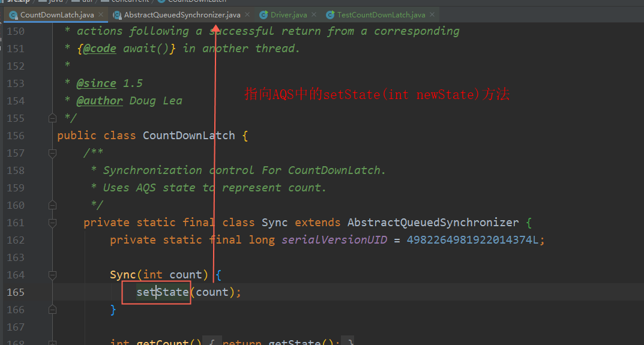Image resolution: width=644 pixels, height=345 pixels.
Task: Click the 'public' keyword on line 156
Action: (76, 136)
